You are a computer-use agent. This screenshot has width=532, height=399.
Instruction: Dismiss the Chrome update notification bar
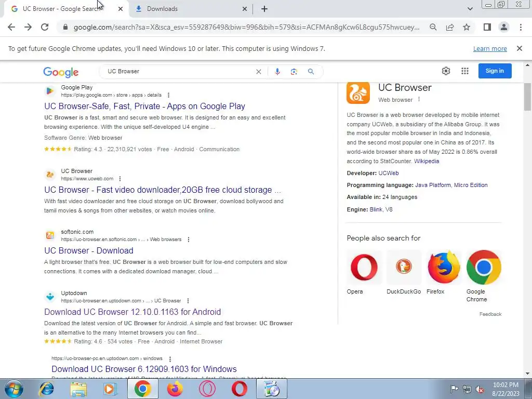(519, 48)
